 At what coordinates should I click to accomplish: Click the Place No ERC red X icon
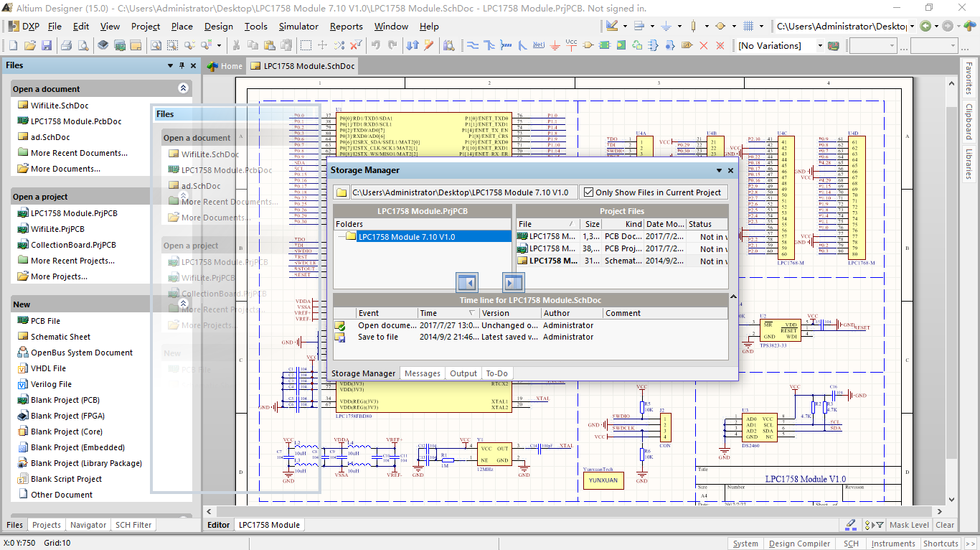pos(703,45)
